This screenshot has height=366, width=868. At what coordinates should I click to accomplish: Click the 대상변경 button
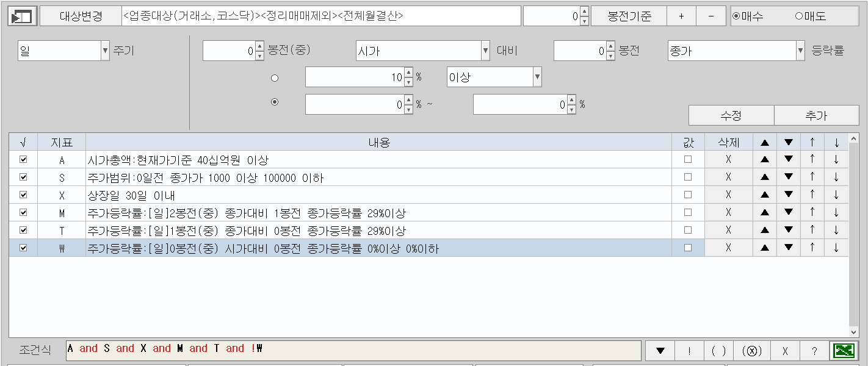click(x=81, y=16)
